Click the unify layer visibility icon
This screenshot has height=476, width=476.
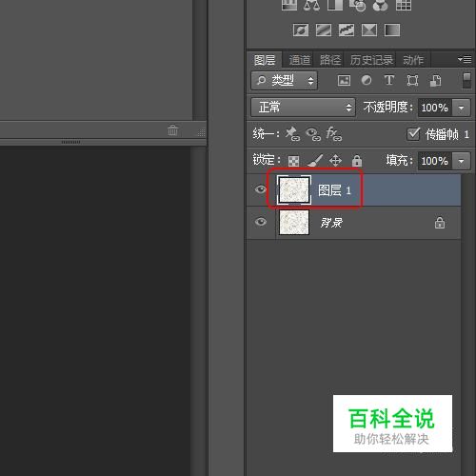click(313, 134)
